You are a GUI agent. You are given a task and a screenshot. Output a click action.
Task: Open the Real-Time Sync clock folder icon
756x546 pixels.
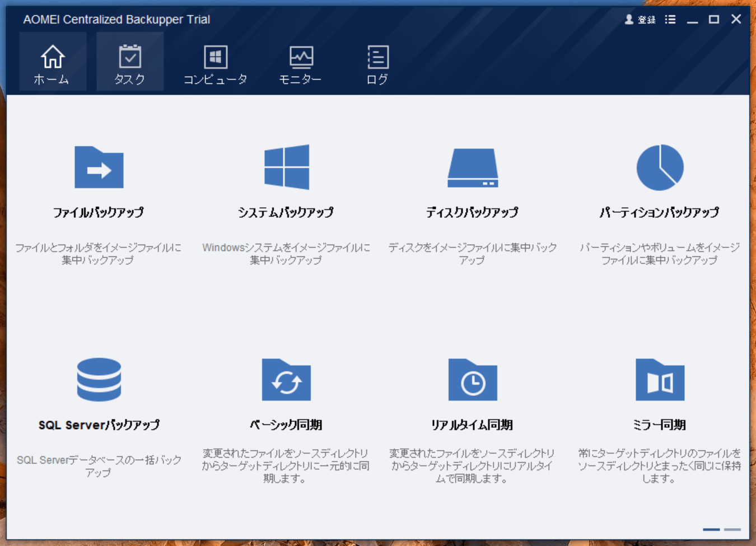click(473, 380)
